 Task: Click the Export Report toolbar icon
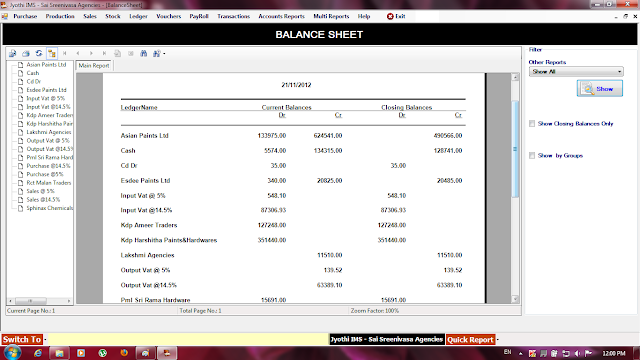(13, 53)
